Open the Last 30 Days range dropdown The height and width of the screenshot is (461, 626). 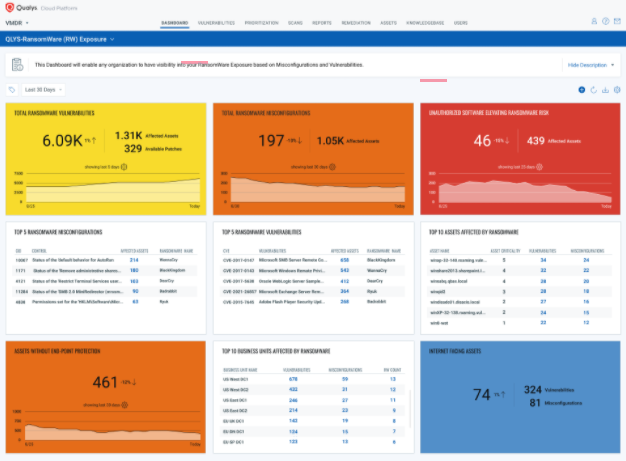(43, 90)
